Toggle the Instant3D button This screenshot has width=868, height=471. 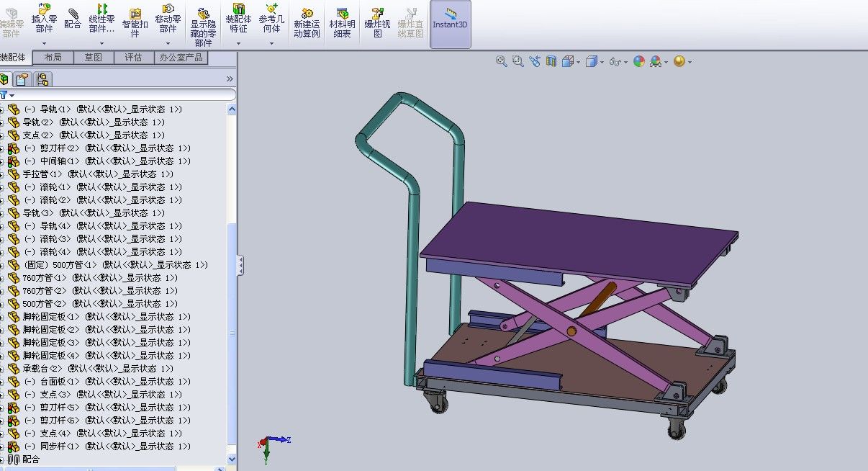click(450, 23)
